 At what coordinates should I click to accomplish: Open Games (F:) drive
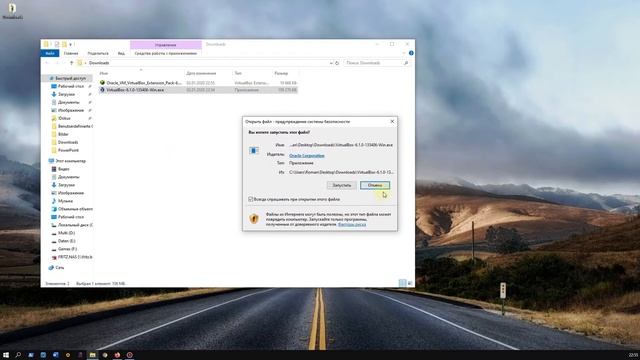[67, 249]
